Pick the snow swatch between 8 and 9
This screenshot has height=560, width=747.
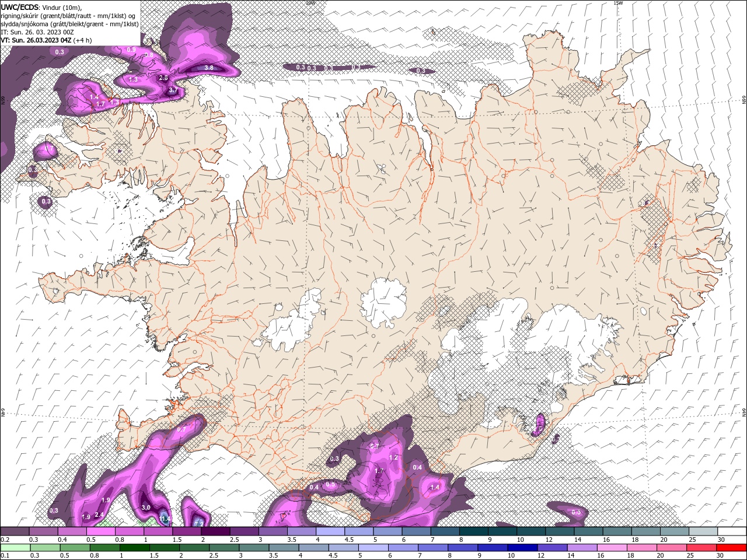[x=474, y=531]
